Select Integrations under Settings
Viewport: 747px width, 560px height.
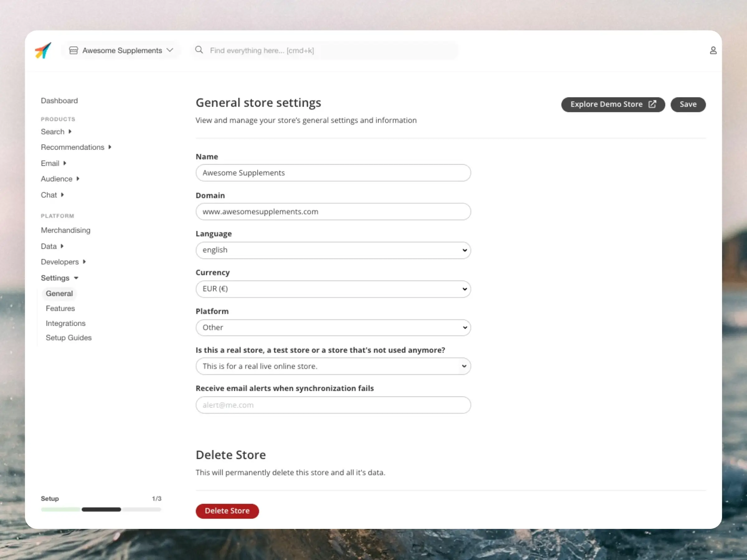pos(65,323)
